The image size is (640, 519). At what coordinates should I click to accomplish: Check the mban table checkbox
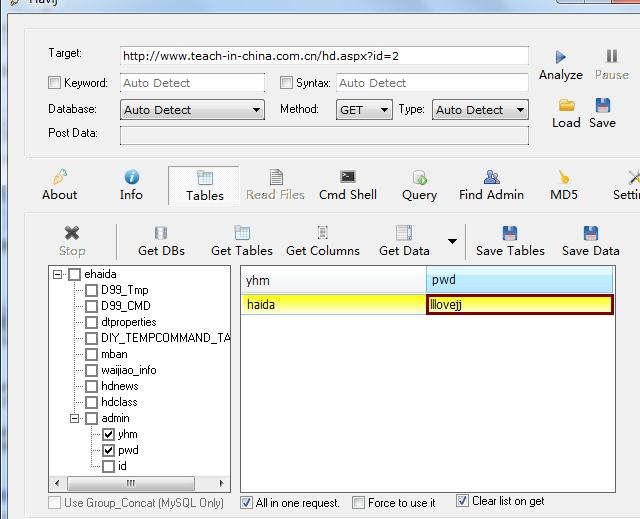tap(91, 354)
